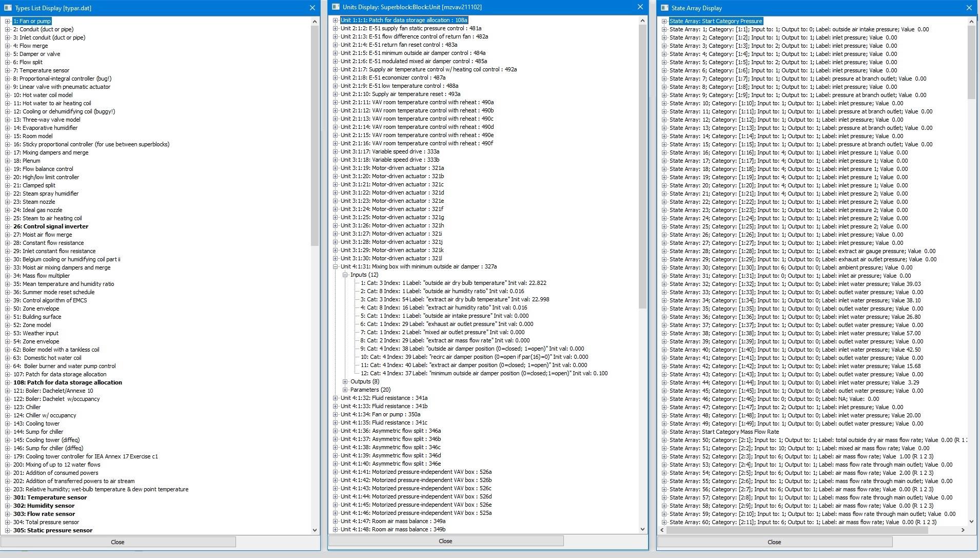
Task: Collapse the Inputs (12) branch
Action: tap(345, 275)
